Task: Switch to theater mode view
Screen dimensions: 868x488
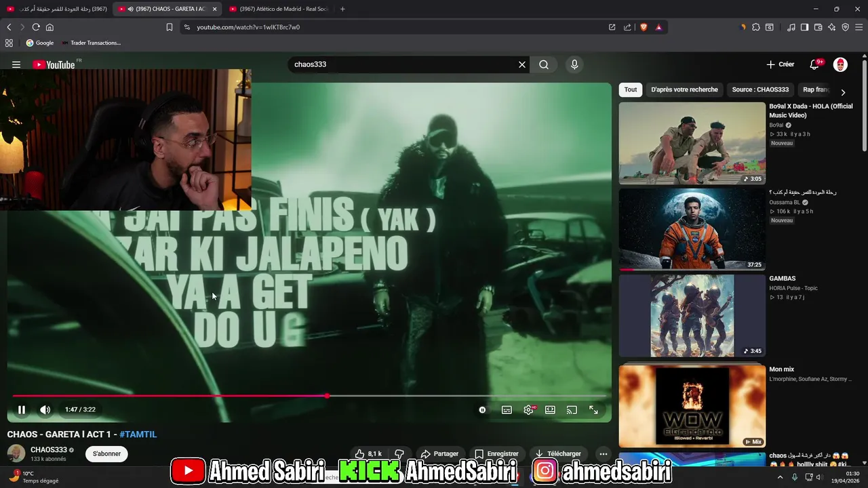Action: (x=550, y=409)
